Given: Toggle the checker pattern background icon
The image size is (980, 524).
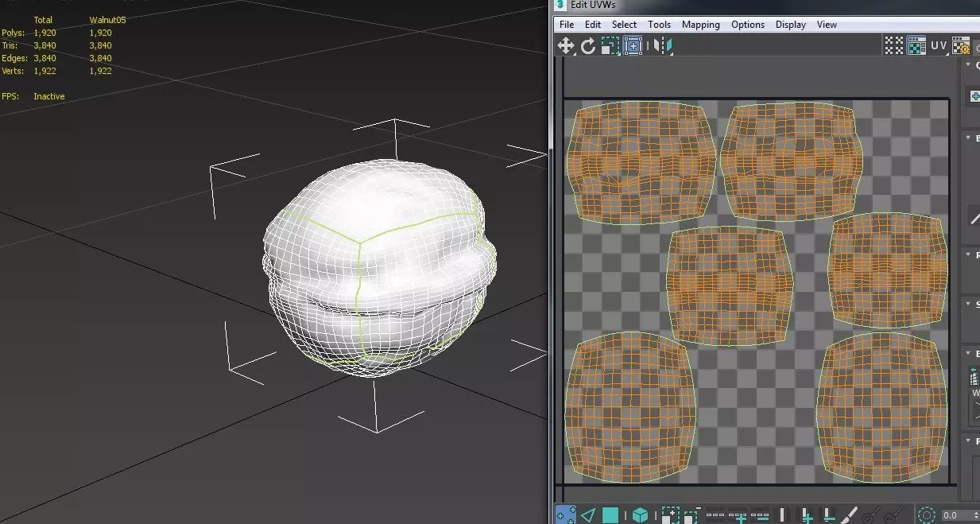Looking at the screenshot, I should tap(916, 45).
